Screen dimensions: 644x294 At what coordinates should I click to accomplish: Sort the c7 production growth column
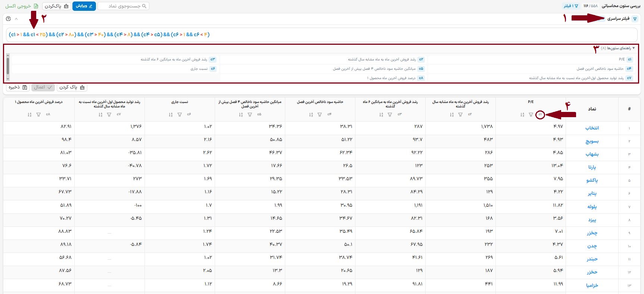[100, 115]
